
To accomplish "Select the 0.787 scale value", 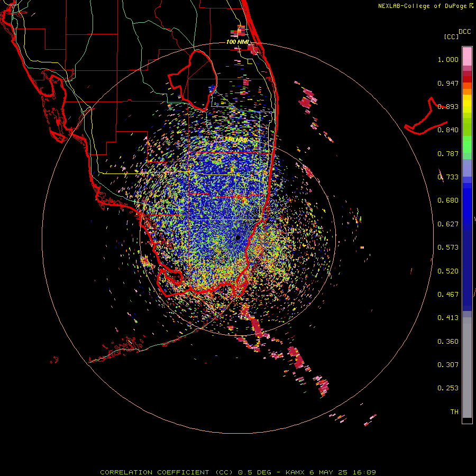I will [x=448, y=153].
